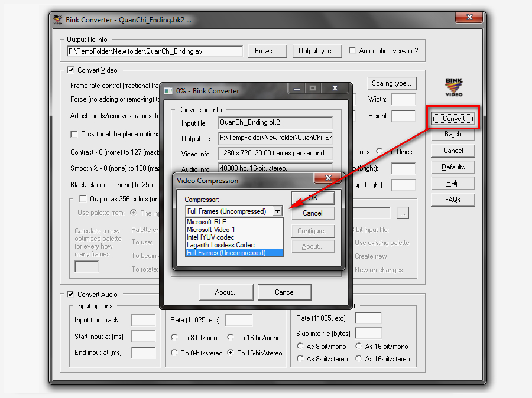Click the output file path field
The height and width of the screenshot is (398, 532).
(x=155, y=51)
